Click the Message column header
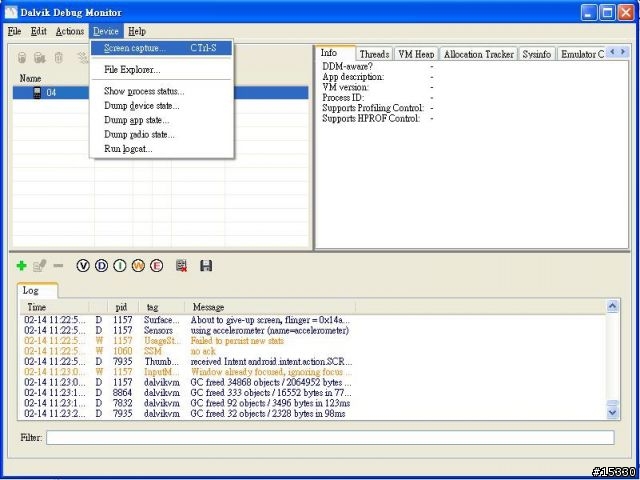This screenshot has height=480, width=640. pos(270,307)
